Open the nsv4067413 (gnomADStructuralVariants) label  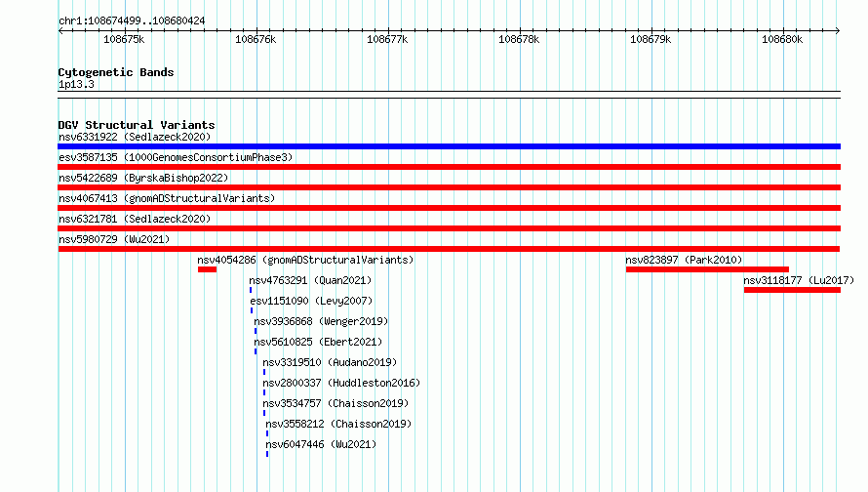(x=167, y=198)
